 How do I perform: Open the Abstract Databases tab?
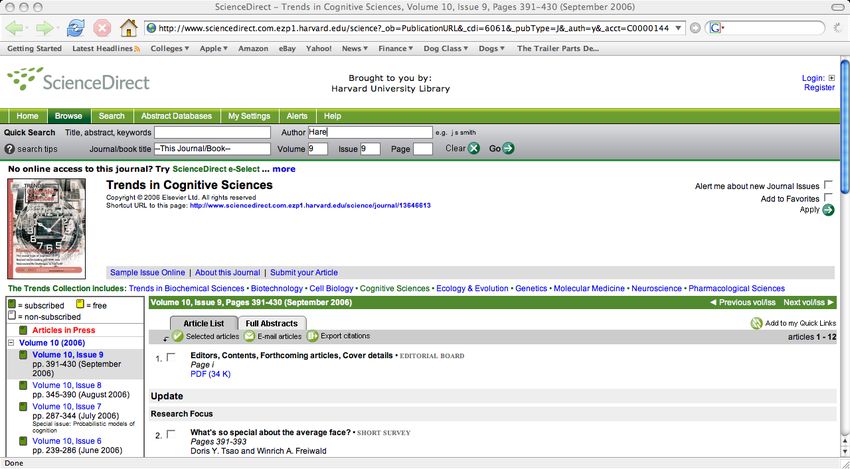click(176, 116)
